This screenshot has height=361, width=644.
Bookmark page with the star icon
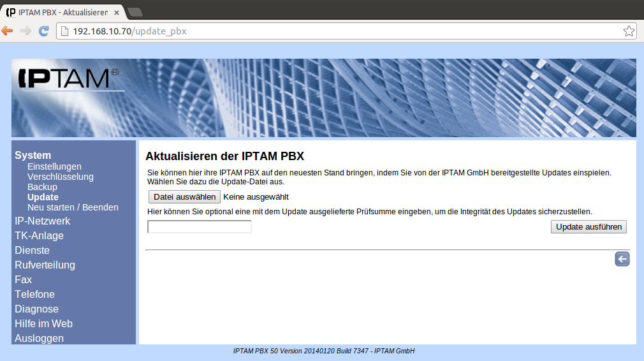[628, 31]
